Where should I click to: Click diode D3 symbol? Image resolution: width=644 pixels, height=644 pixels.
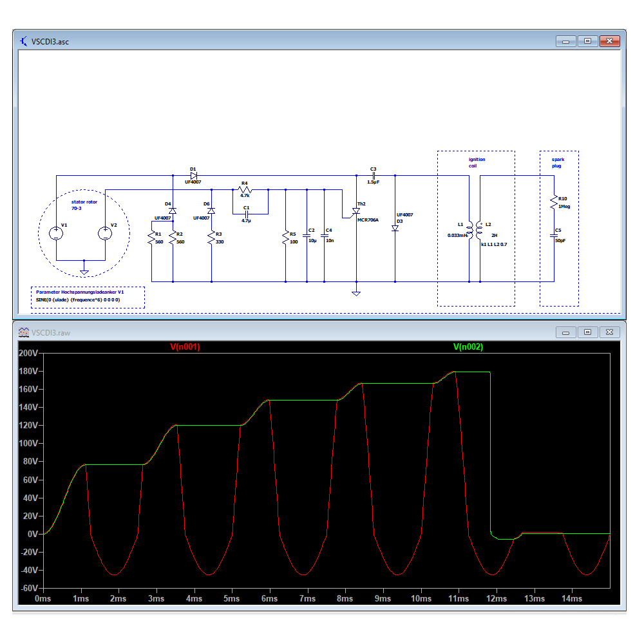point(395,229)
